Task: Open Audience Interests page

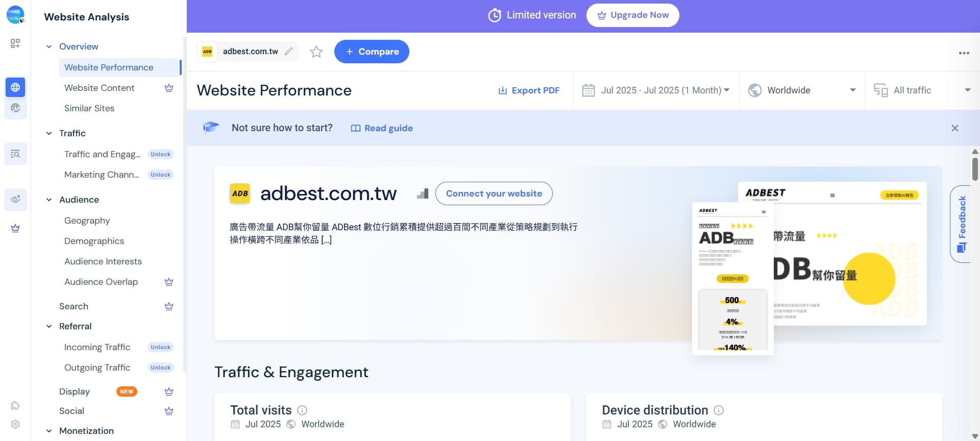Action: pos(103,261)
